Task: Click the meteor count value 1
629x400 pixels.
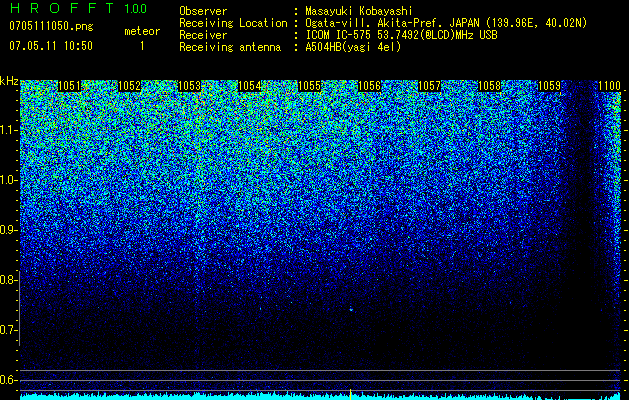Action: point(142,46)
